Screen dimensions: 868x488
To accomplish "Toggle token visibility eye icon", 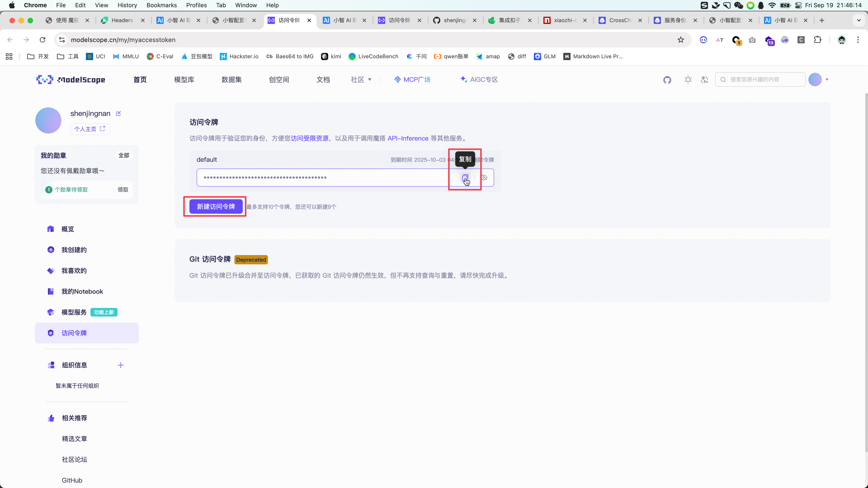I will tap(484, 178).
